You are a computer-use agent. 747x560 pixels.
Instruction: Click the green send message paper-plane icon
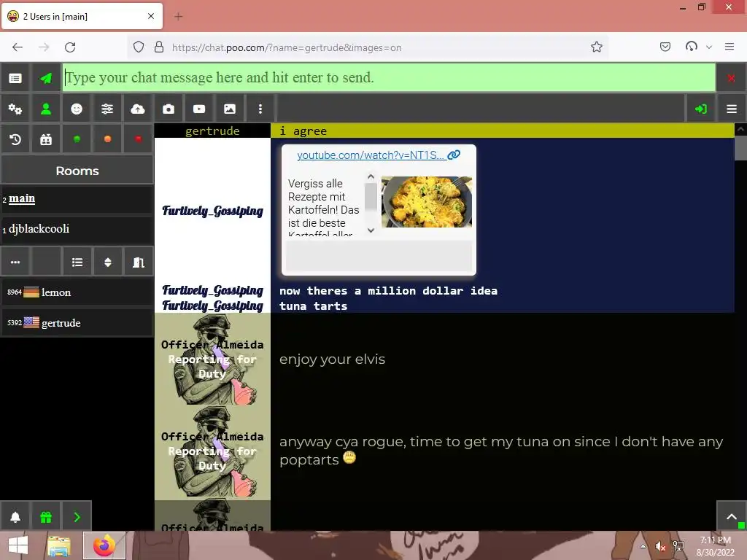coord(46,78)
